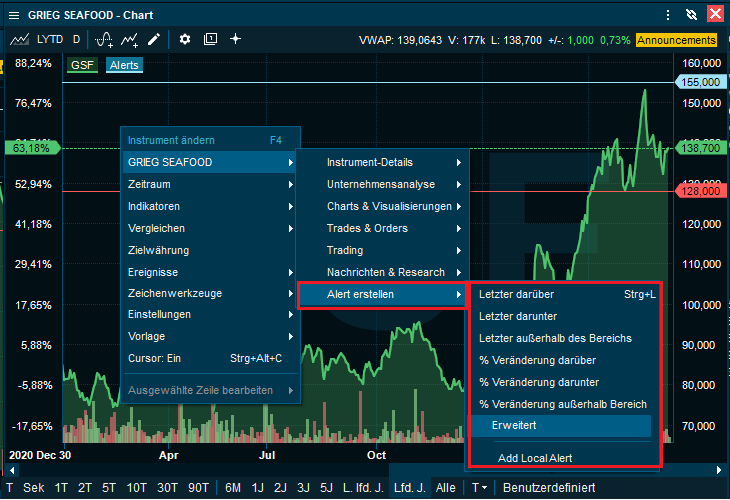Click the 155,000 blue price level marker
The image size is (730, 500).
pyautogui.click(x=701, y=82)
